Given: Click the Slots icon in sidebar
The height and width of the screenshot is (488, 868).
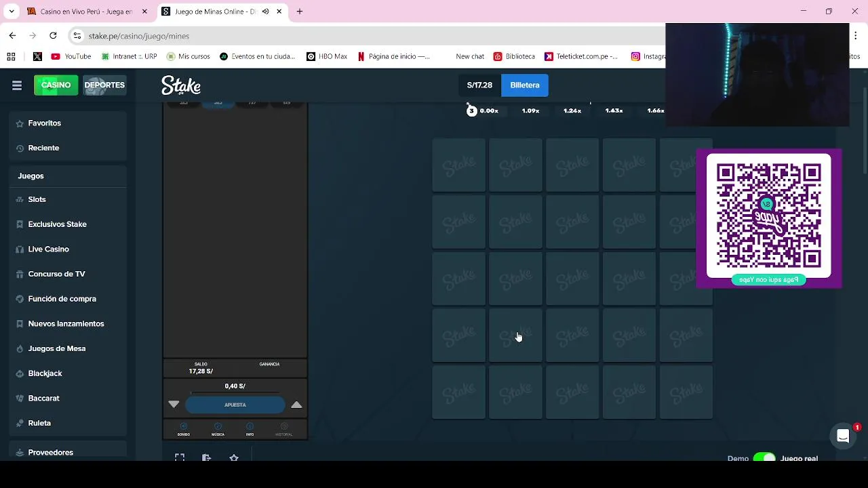Looking at the screenshot, I should 20,200.
